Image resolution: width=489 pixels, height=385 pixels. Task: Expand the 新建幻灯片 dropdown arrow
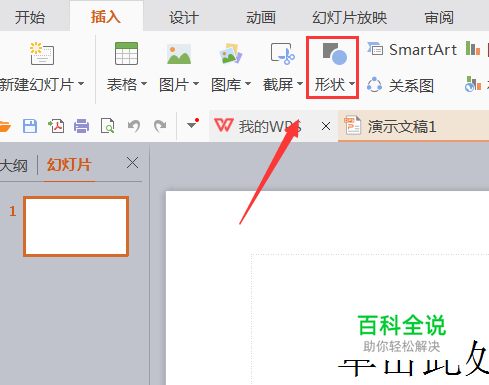[x=81, y=83]
